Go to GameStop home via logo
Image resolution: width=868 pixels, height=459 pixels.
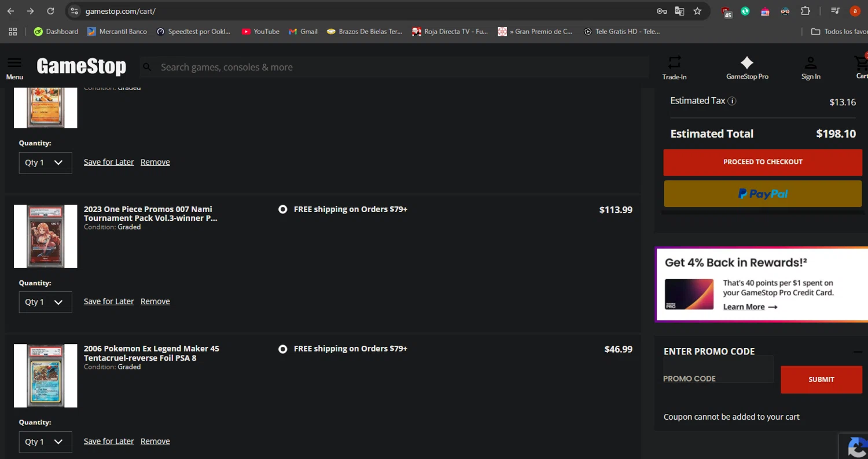[x=82, y=66]
